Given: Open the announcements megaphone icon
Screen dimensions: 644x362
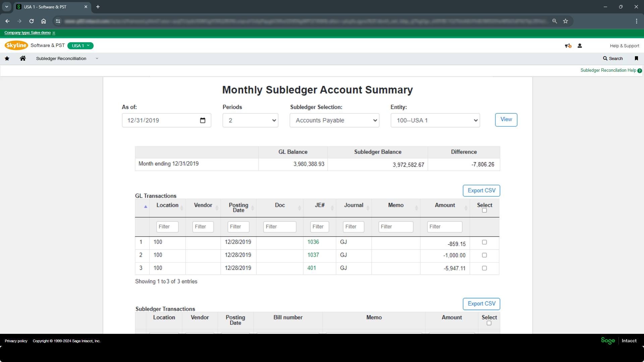Looking at the screenshot, I should click(x=568, y=46).
